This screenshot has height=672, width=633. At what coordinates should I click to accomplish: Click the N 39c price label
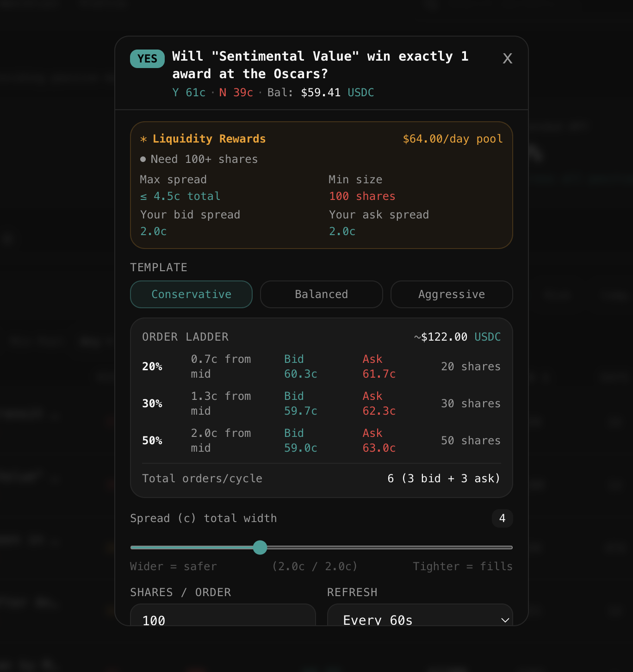click(236, 93)
